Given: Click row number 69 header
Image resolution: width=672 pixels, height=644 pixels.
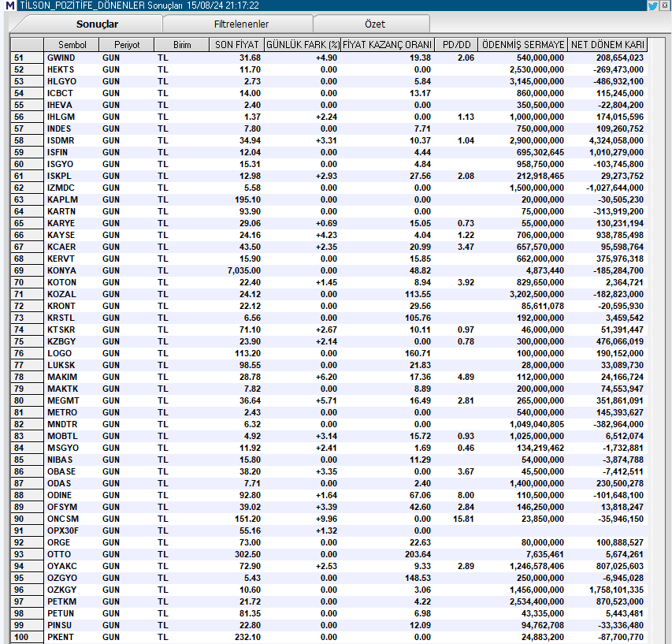Looking at the screenshot, I should click(x=27, y=270).
